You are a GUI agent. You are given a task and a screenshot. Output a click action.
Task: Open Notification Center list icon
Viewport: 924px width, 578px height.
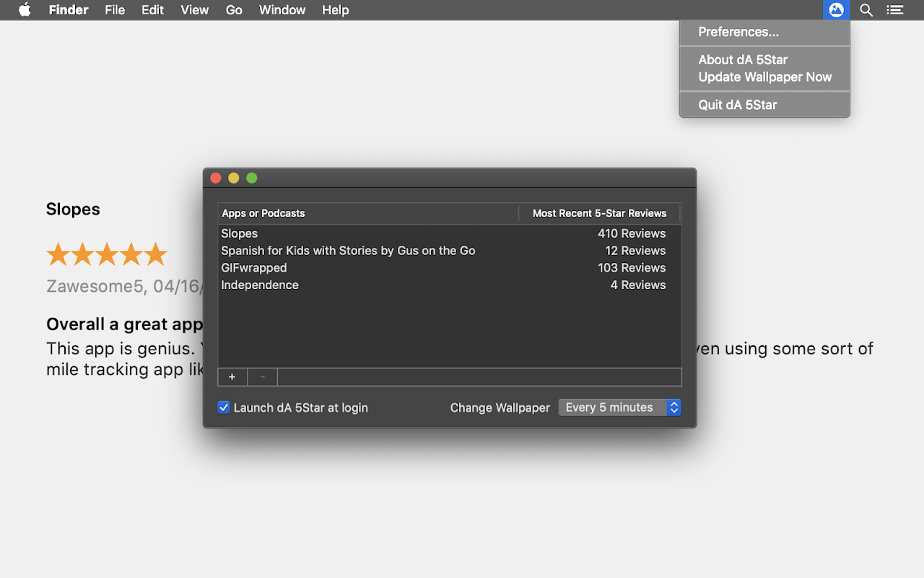point(895,10)
